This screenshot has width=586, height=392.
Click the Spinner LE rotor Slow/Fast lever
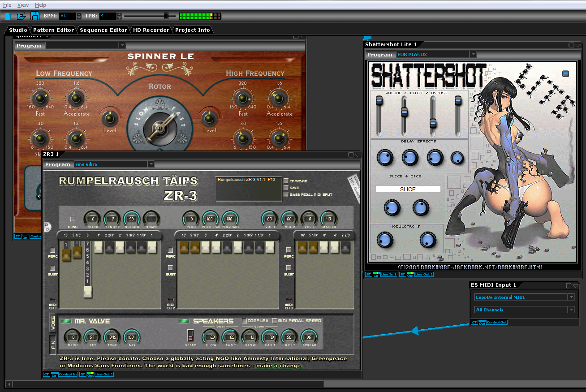(x=159, y=129)
